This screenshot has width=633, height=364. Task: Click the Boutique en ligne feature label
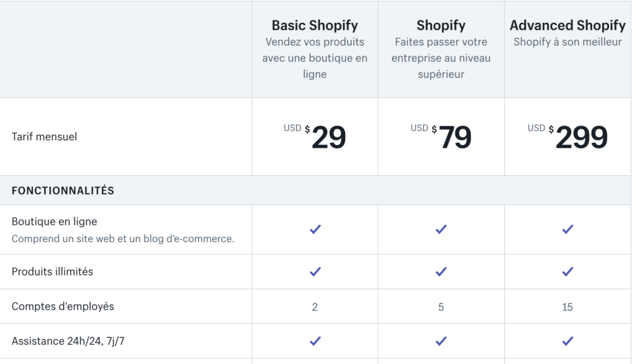[54, 221]
